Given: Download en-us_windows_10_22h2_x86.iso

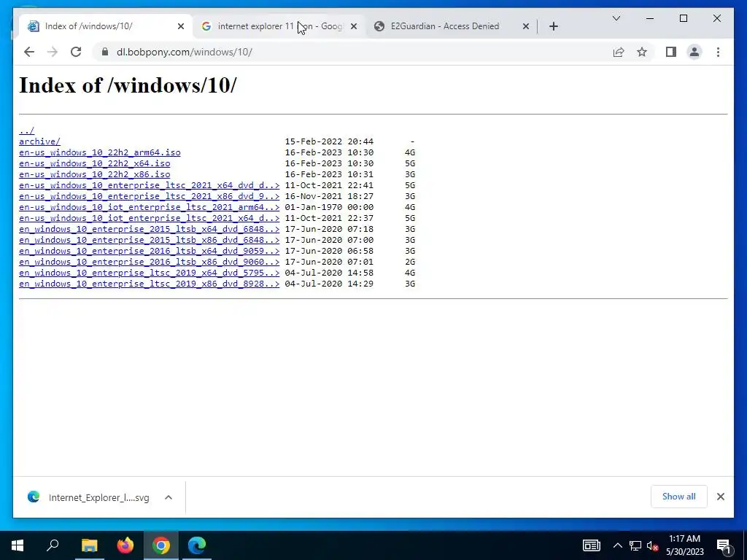Looking at the screenshot, I should click(94, 174).
